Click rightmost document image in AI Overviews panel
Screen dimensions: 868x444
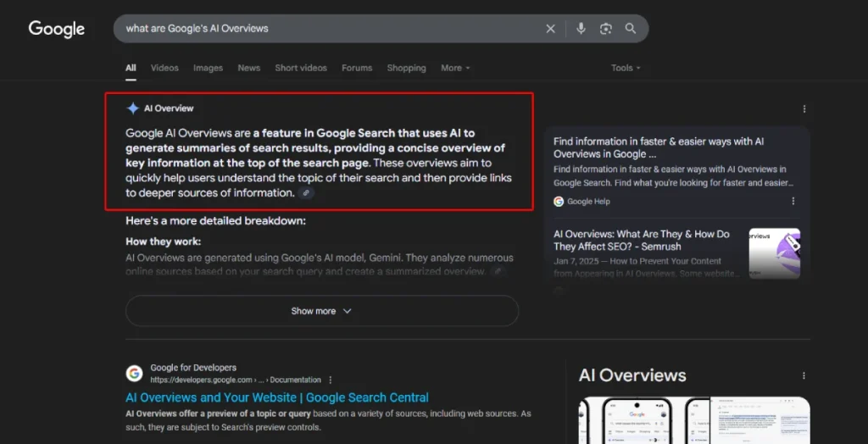pyautogui.click(x=760, y=421)
